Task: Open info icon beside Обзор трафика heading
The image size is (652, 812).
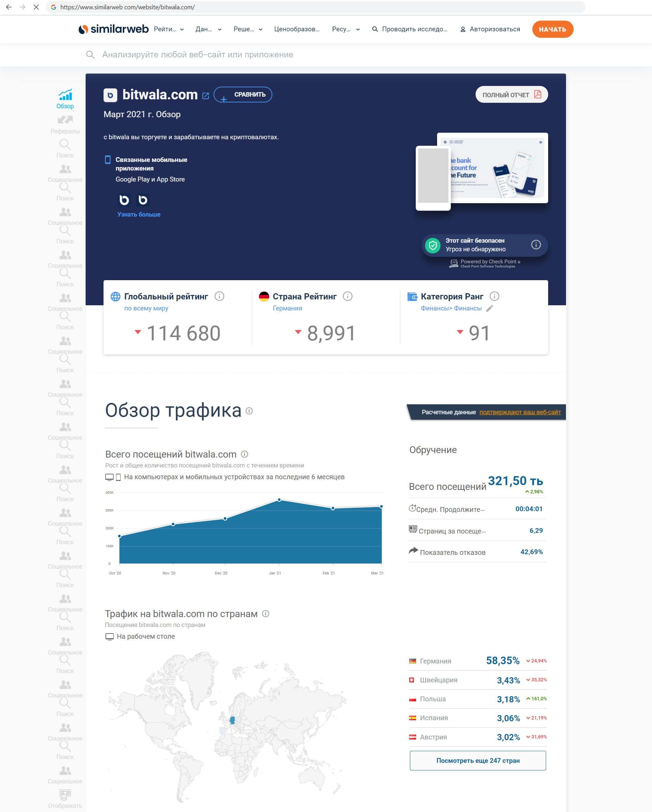Action: pyautogui.click(x=249, y=411)
